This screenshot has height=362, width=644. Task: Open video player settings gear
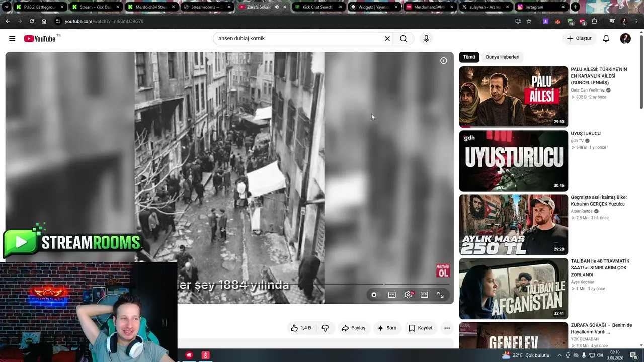(x=408, y=295)
